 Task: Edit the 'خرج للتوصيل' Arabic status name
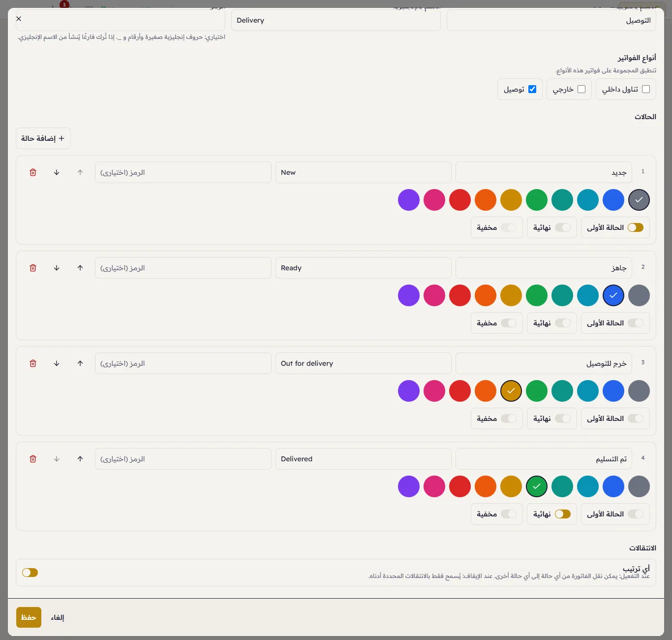[544, 363]
